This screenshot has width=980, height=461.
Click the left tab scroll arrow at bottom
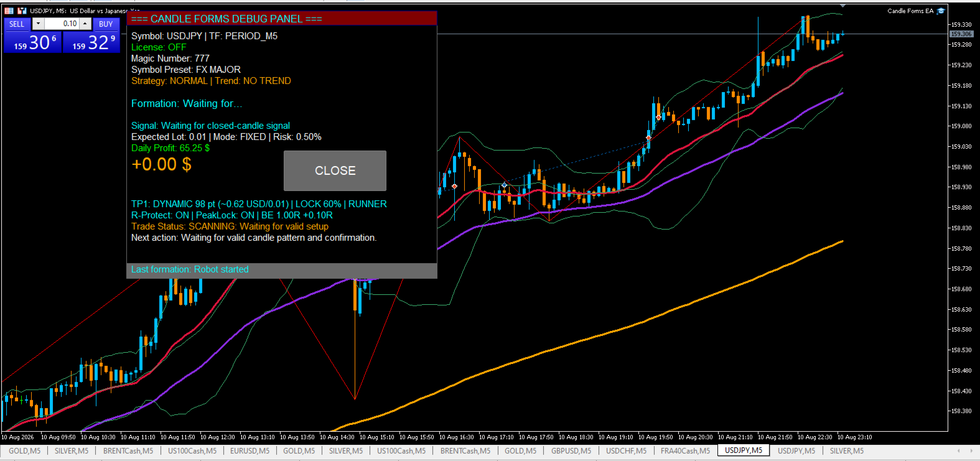(x=959, y=450)
